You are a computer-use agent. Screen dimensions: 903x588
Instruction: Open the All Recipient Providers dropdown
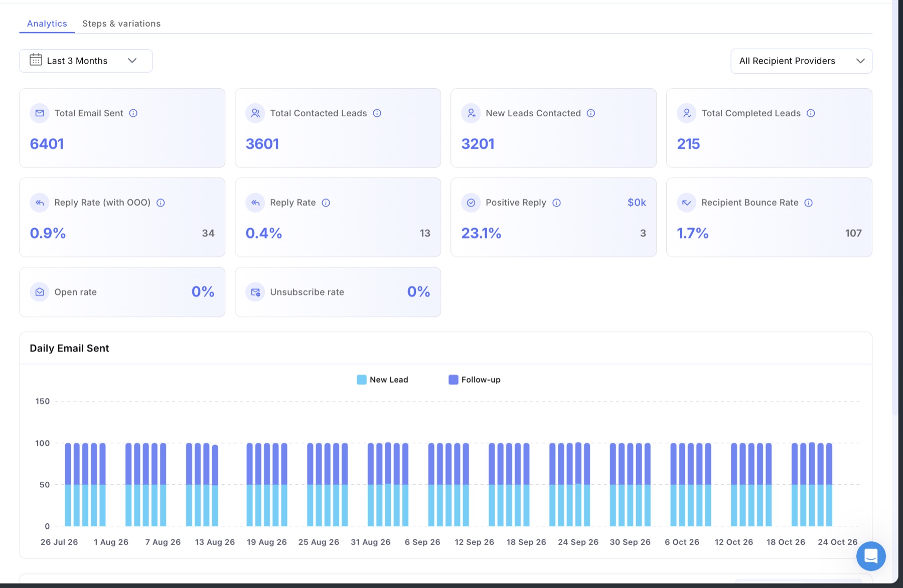click(x=801, y=61)
